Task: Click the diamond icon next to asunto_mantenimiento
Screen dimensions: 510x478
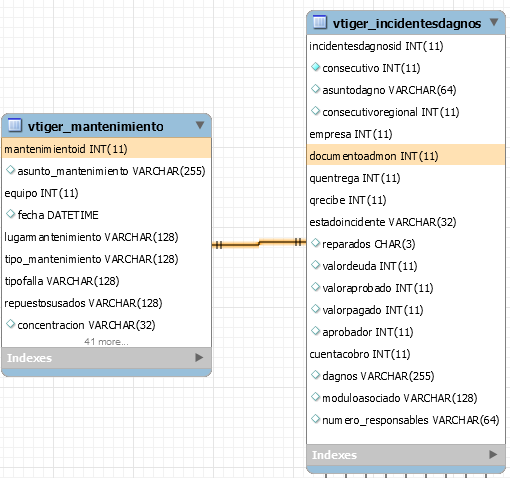Action: [x=11, y=170]
